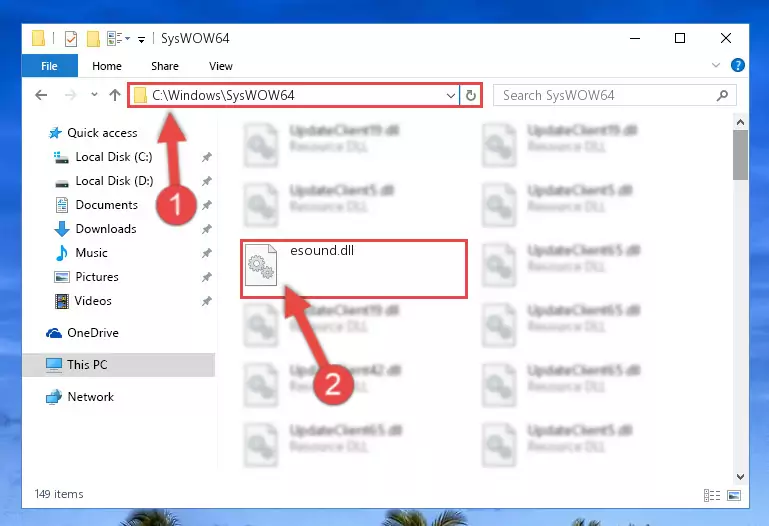Click scrollbar down arrow in file list
Viewport: 769px width, 526px height.
(741, 476)
